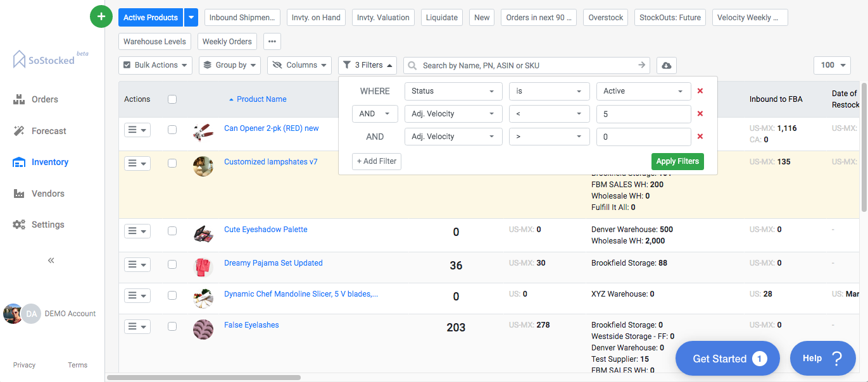Open False Eyelashes product thumbnail
The height and width of the screenshot is (382, 868).
coord(203,329)
